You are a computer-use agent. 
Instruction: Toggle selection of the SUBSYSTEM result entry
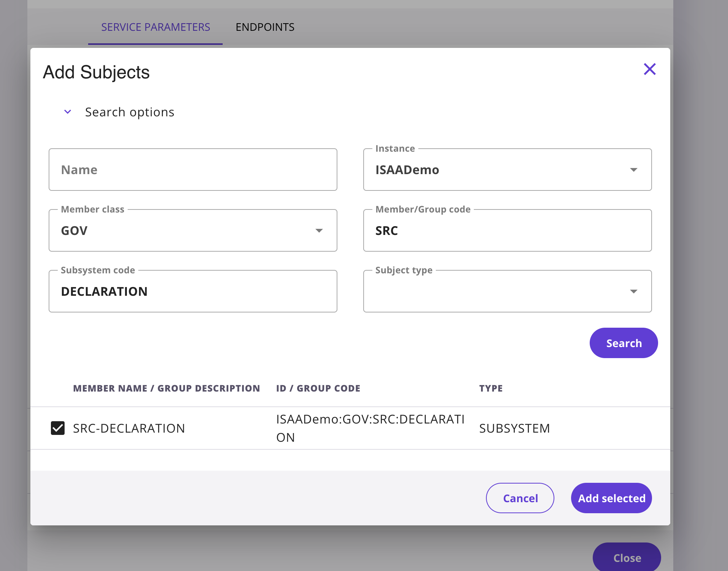58,428
